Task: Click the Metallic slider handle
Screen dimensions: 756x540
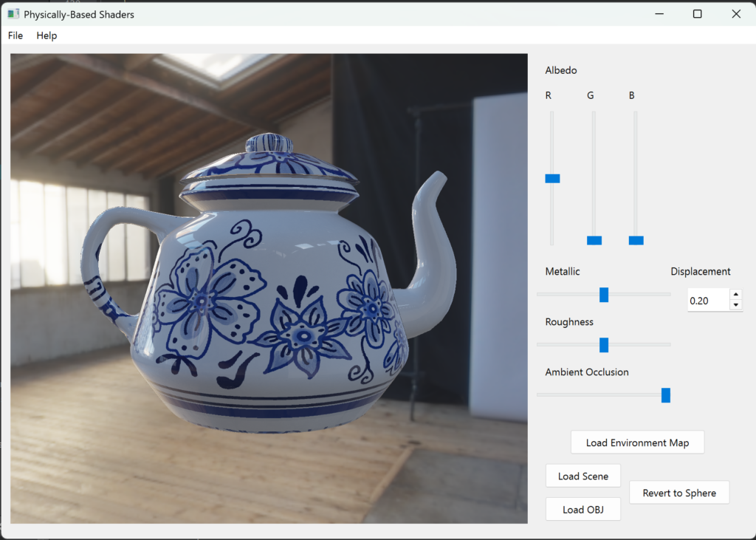Action: tap(604, 295)
